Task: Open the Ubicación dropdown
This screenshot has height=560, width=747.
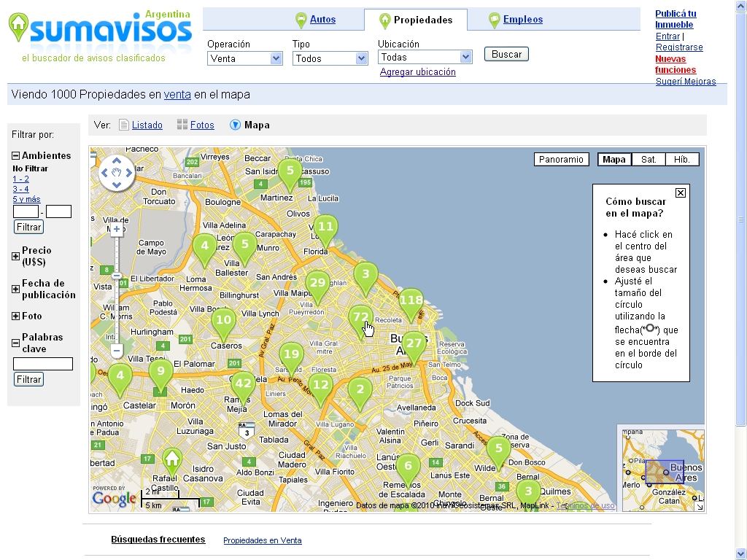Action: click(425, 57)
